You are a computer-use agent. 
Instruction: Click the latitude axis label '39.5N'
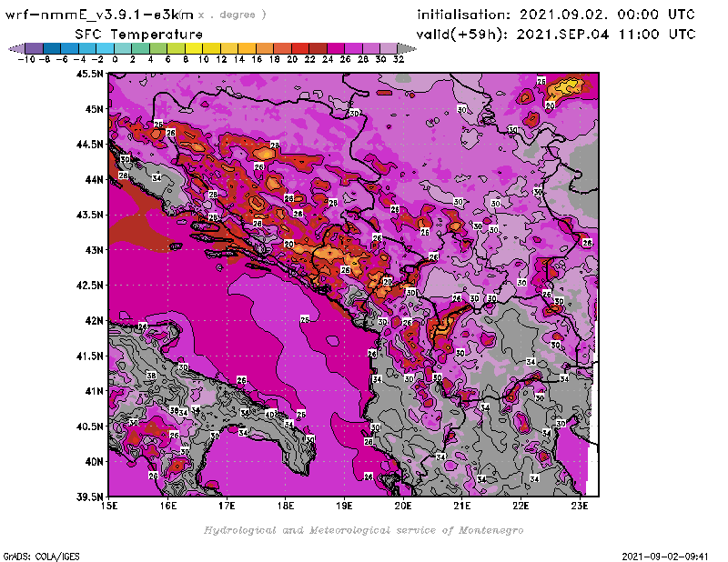point(90,497)
